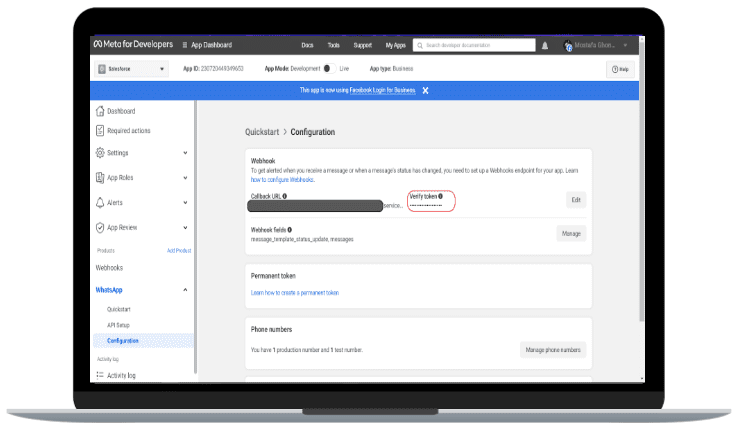Open the Tools menu
The height and width of the screenshot is (423, 743).
pos(334,45)
